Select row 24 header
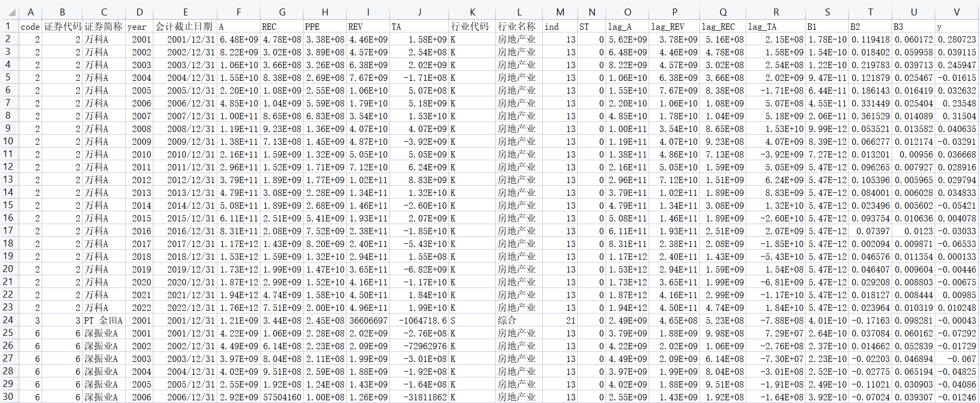Image resolution: width=980 pixels, height=403 pixels. click(x=9, y=320)
